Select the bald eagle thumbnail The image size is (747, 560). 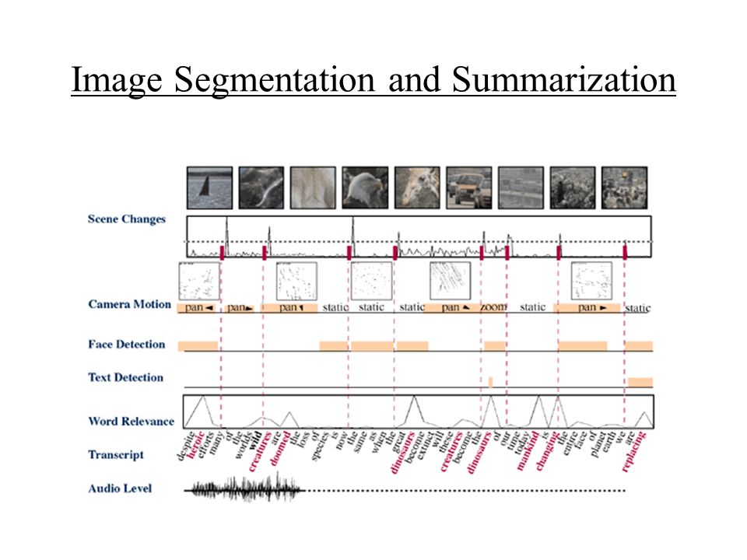click(365, 187)
